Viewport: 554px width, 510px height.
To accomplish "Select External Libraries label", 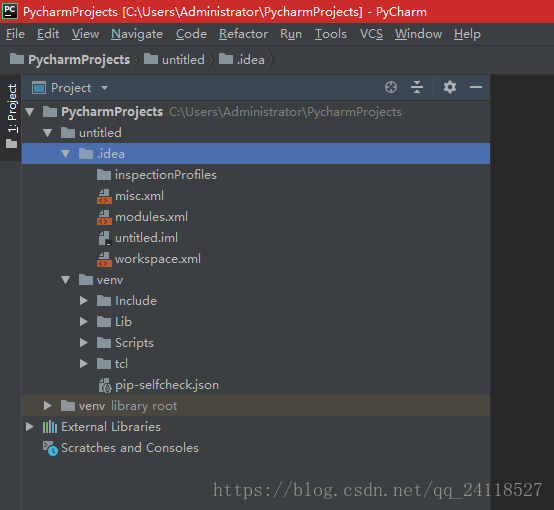I will click(x=111, y=427).
